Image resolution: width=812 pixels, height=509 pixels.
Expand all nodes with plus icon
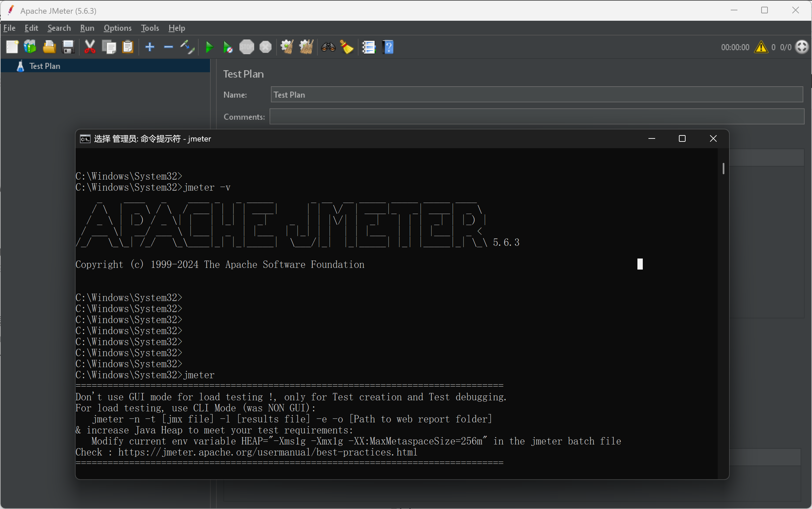(149, 47)
